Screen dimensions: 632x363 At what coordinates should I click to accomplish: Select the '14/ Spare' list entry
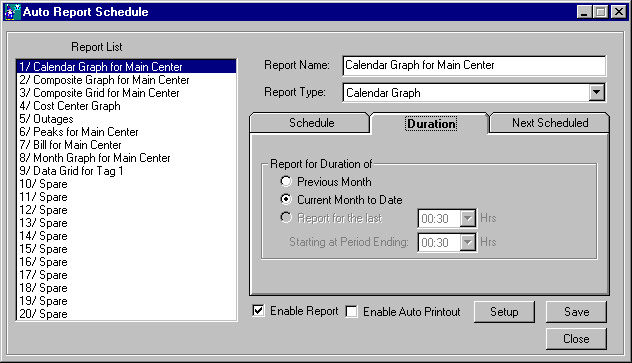click(126, 236)
